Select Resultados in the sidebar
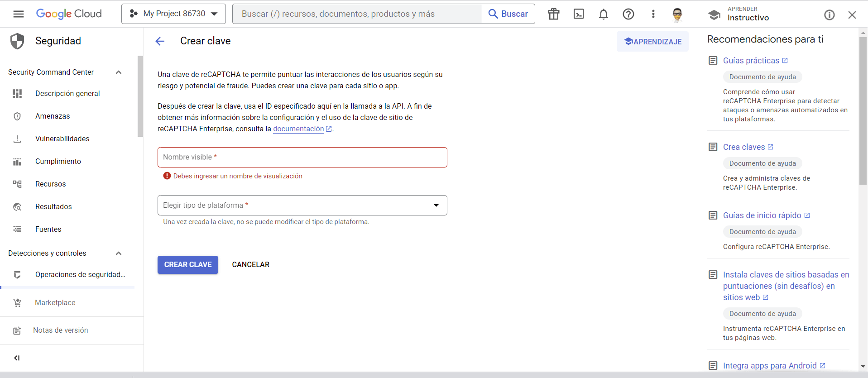 53,206
